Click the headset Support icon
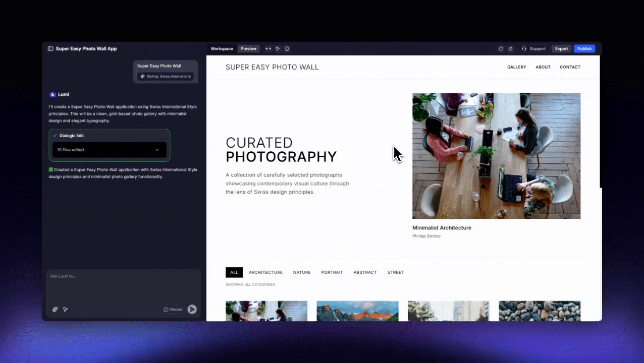Image resolution: width=644 pixels, height=363 pixels. click(x=524, y=49)
